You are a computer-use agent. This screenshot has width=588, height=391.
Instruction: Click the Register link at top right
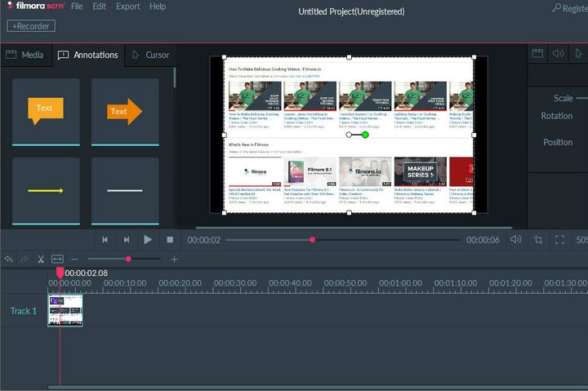[570, 8]
